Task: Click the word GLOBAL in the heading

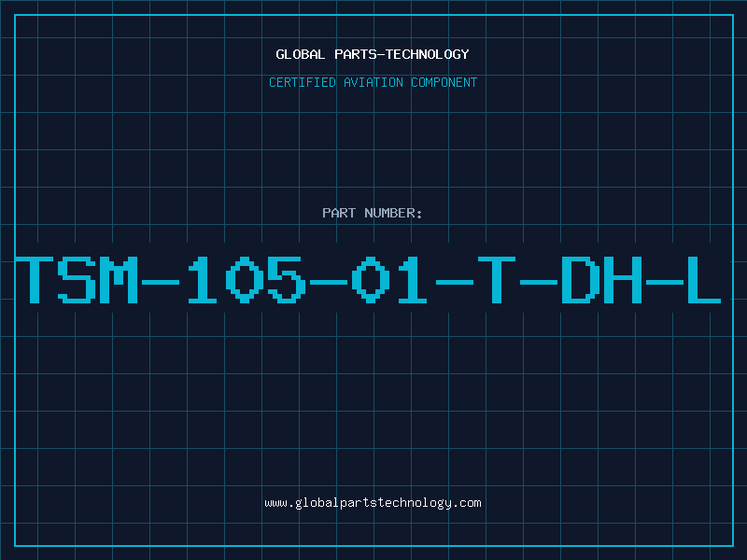Action: pyautogui.click(x=301, y=54)
